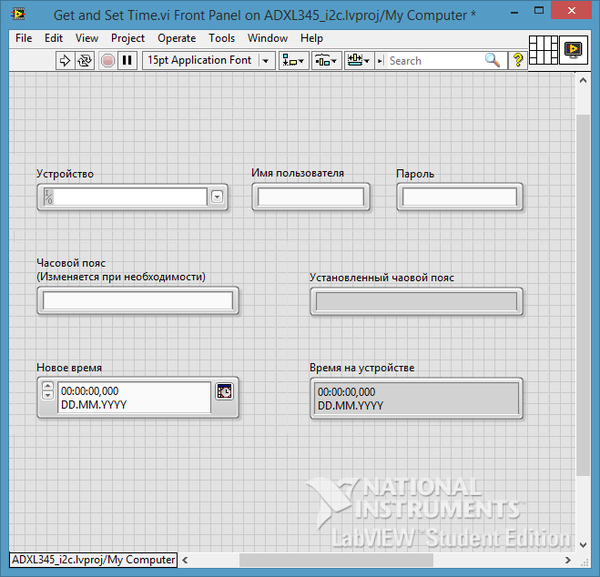Image resolution: width=600 pixels, height=577 pixels.
Task: Expand font dropdown arrow
Action: click(266, 60)
